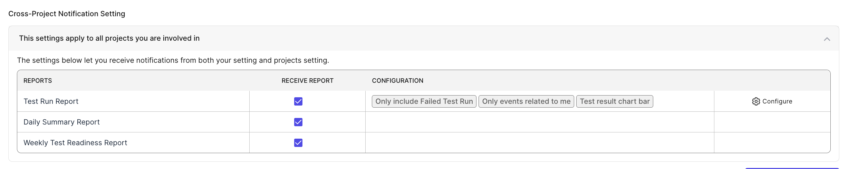This screenshot has width=868, height=169.
Task: Select the Daily Summary Report row label
Action: pyautogui.click(x=61, y=122)
